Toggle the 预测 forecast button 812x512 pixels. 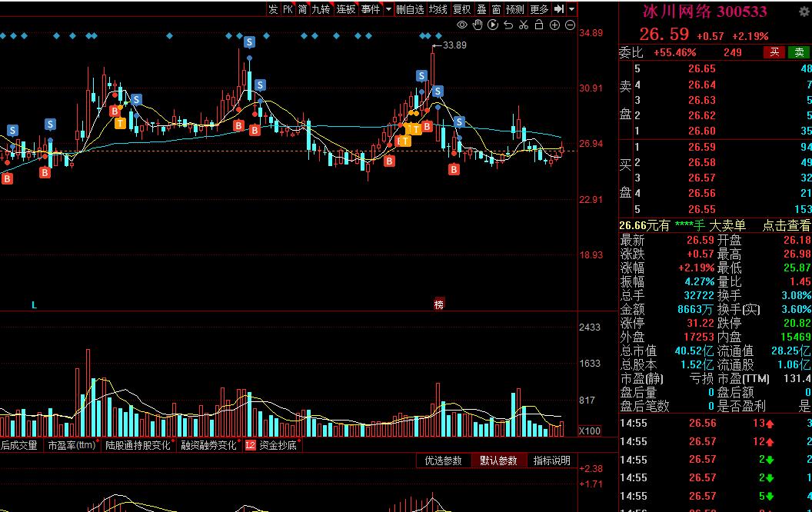point(514,9)
